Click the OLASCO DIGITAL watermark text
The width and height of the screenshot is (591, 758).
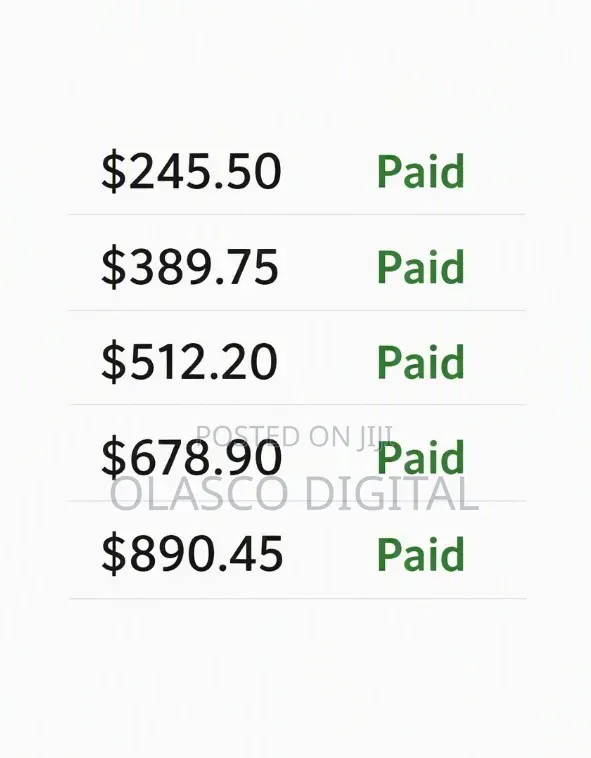[x=295, y=494]
